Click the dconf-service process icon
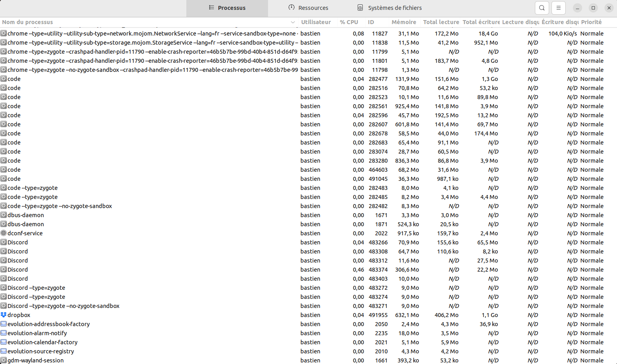The image size is (617, 364). [x=4, y=233]
